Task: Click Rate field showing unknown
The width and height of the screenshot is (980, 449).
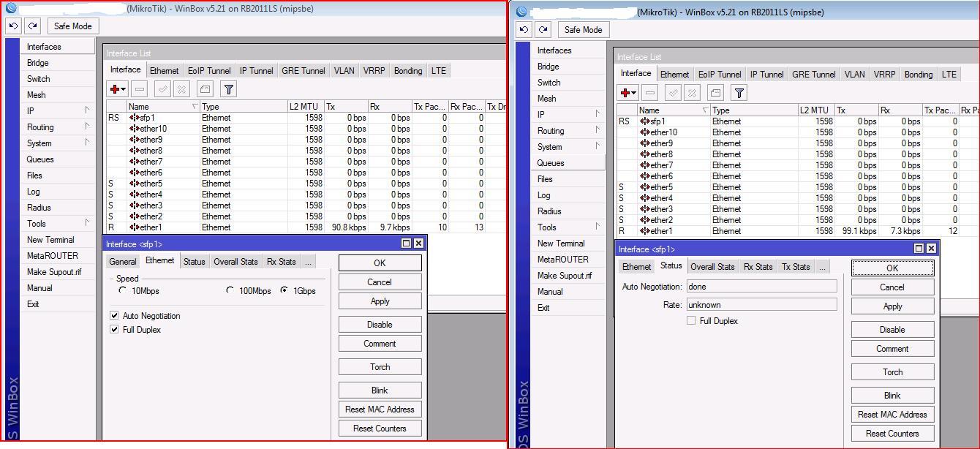Action: (761, 305)
